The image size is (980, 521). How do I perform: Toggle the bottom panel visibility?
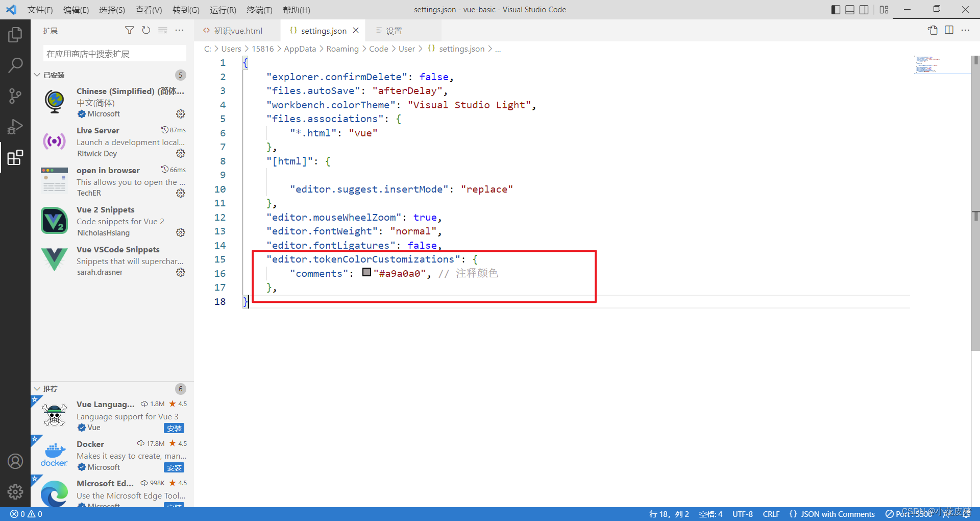pos(849,9)
